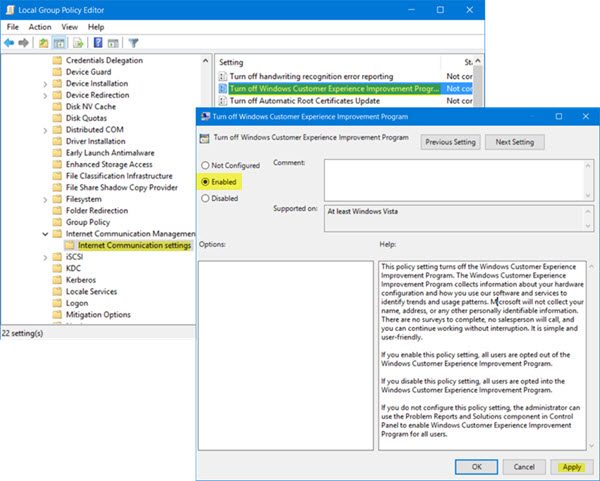The image size is (600, 481).
Task: Click the tree pane scroll up arrow
Action: pyautogui.click(x=205, y=61)
